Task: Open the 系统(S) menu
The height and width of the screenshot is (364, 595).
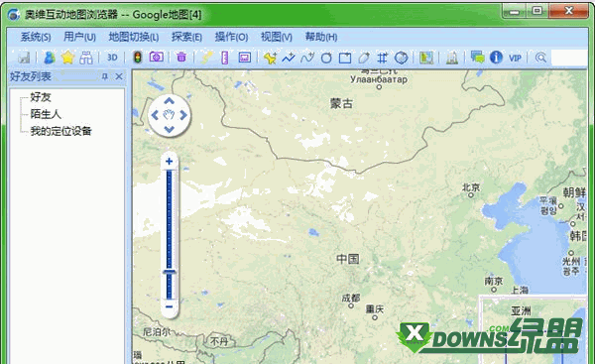Action: 36,37
